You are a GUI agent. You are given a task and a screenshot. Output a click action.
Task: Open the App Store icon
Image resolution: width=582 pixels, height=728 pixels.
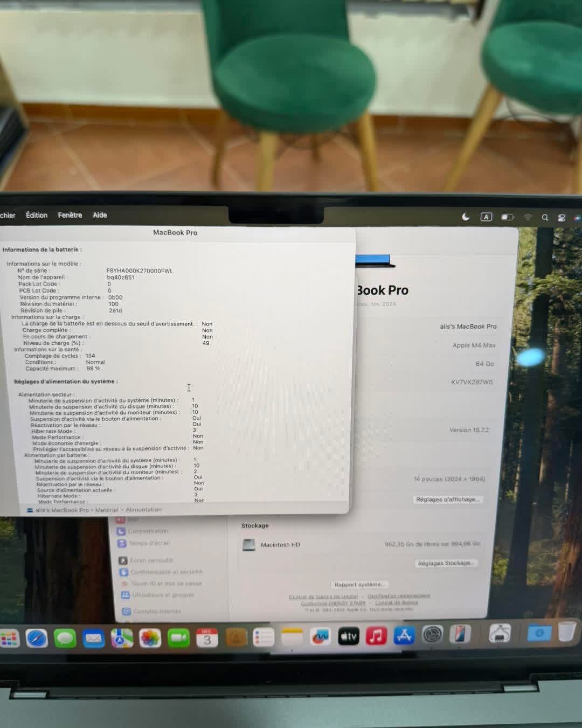coord(404,635)
